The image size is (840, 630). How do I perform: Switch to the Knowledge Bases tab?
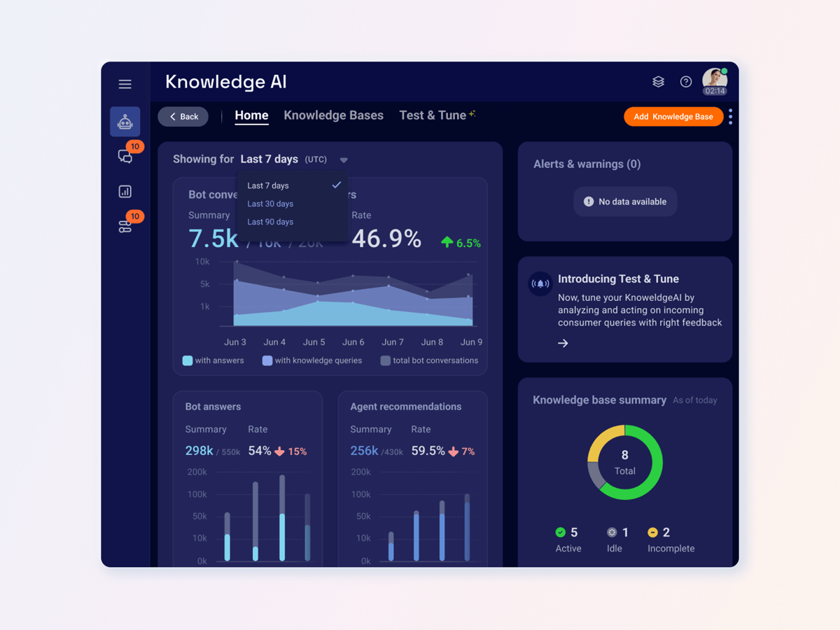tap(333, 115)
